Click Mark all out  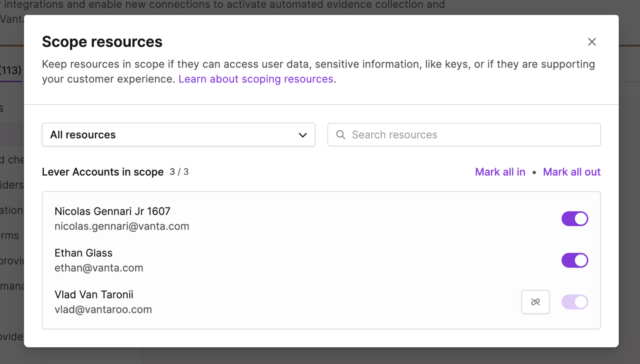coord(572,172)
